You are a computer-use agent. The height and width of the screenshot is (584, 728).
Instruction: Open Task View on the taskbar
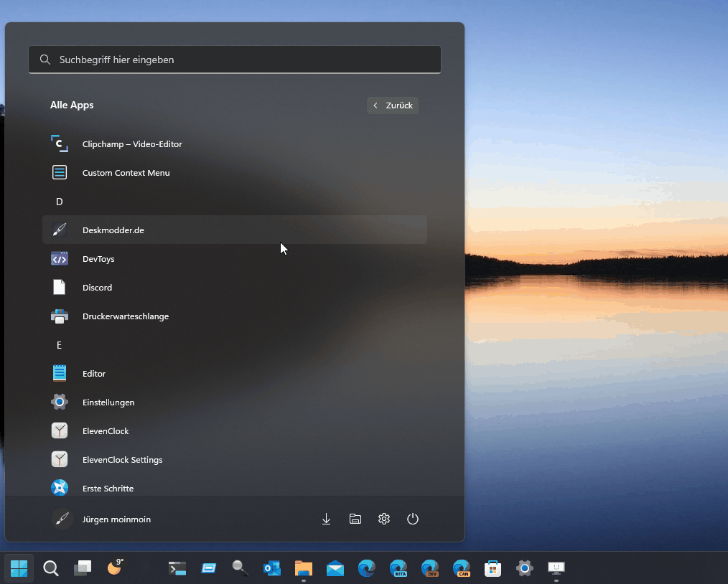pos(83,567)
